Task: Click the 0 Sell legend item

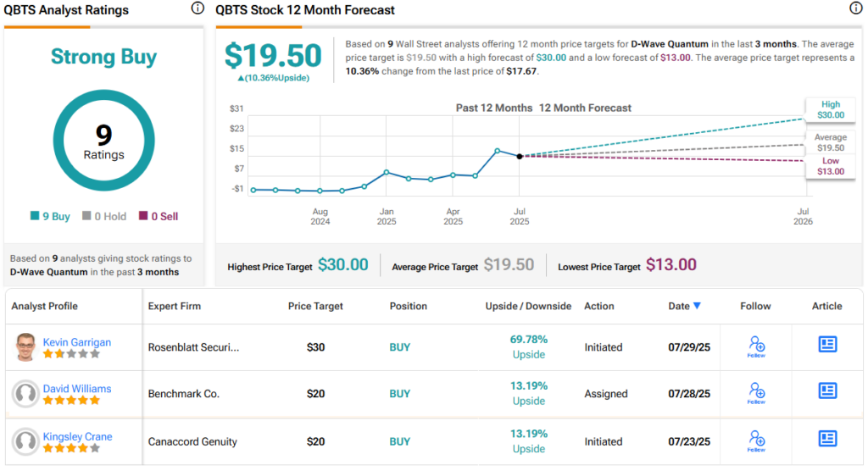Action: click(x=159, y=217)
